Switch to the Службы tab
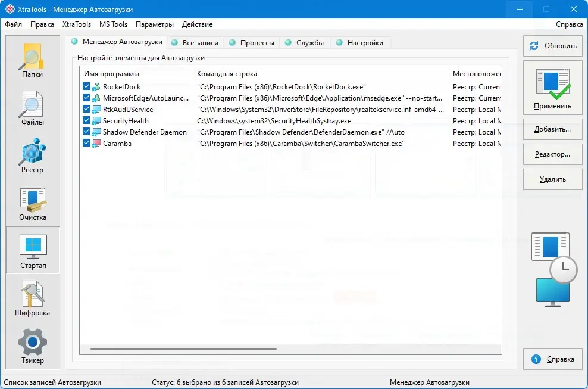This screenshot has width=588, height=389. [305, 43]
